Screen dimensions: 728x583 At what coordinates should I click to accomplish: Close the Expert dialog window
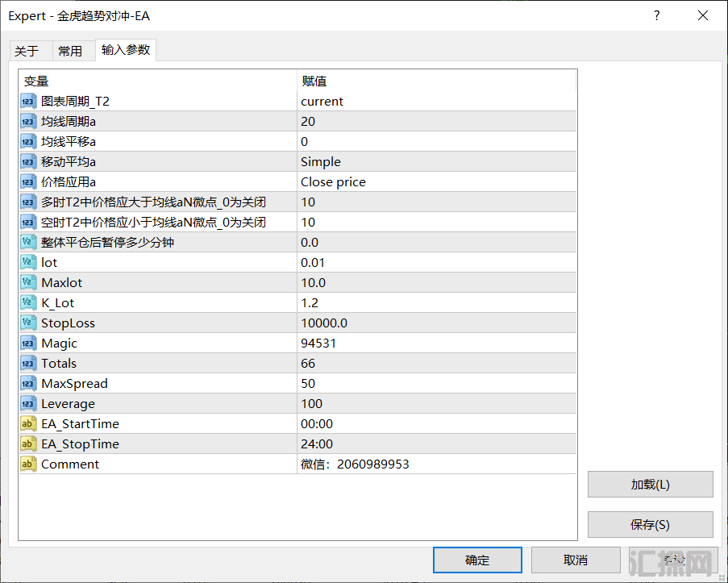tap(703, 16)
